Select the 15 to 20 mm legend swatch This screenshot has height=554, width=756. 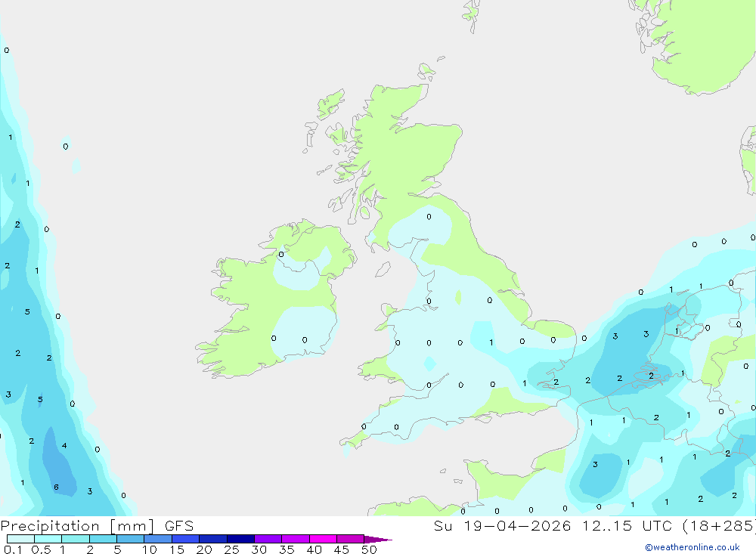coord(186,539)
